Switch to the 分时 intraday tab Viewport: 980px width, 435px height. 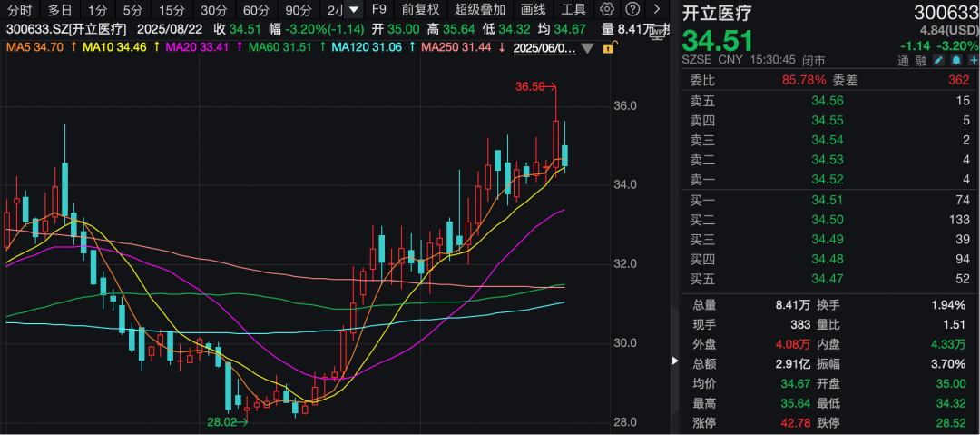19,10
